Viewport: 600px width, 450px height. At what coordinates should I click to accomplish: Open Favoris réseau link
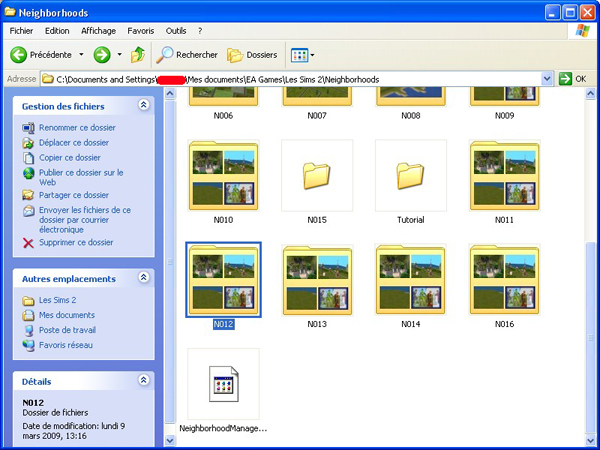pyautogui.click(x=66, y=345)
